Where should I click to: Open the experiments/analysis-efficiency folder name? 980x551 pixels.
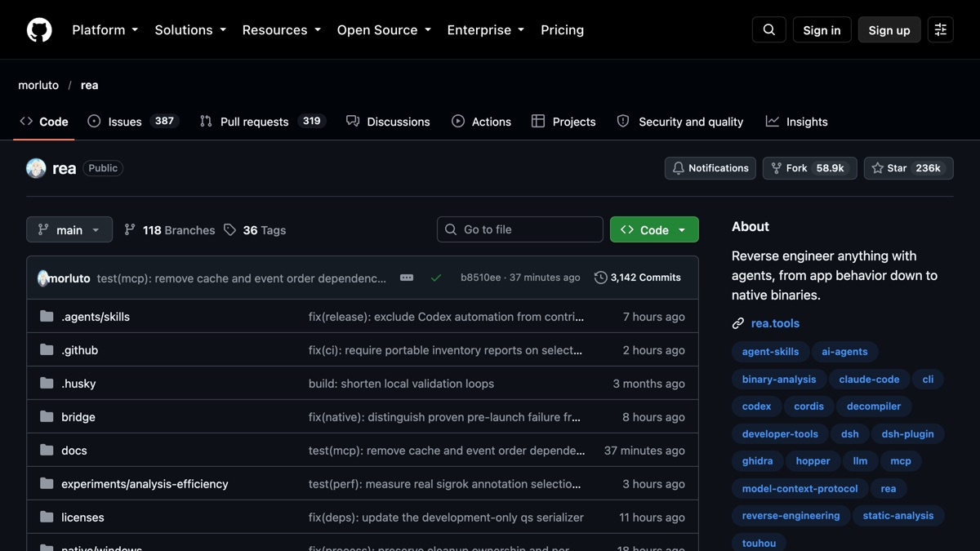pos(145,484)
